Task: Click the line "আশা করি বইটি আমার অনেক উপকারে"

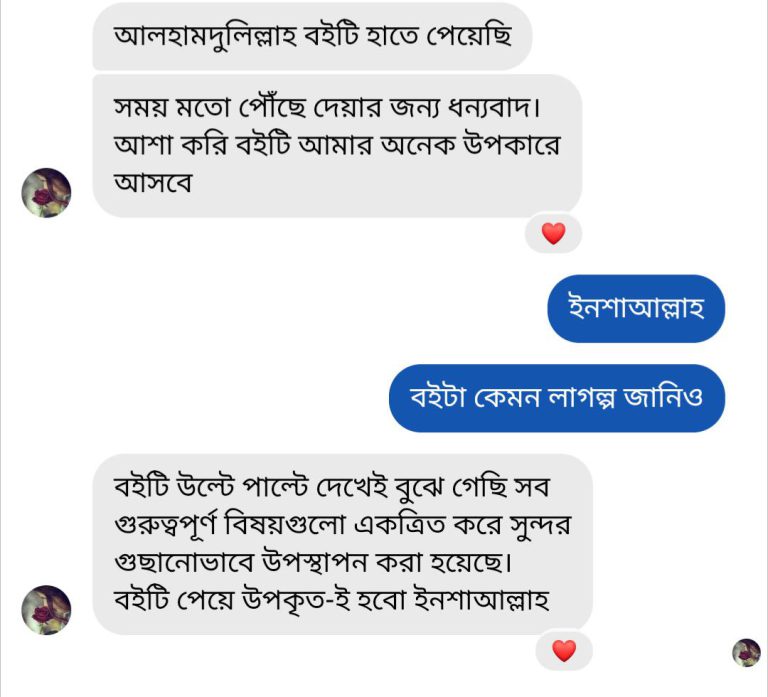Action: pos(336,145)
